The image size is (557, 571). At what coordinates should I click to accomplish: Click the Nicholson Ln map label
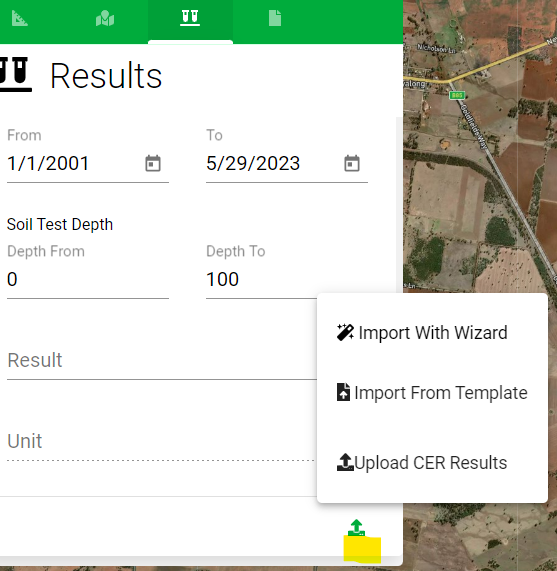coord(436,48)
